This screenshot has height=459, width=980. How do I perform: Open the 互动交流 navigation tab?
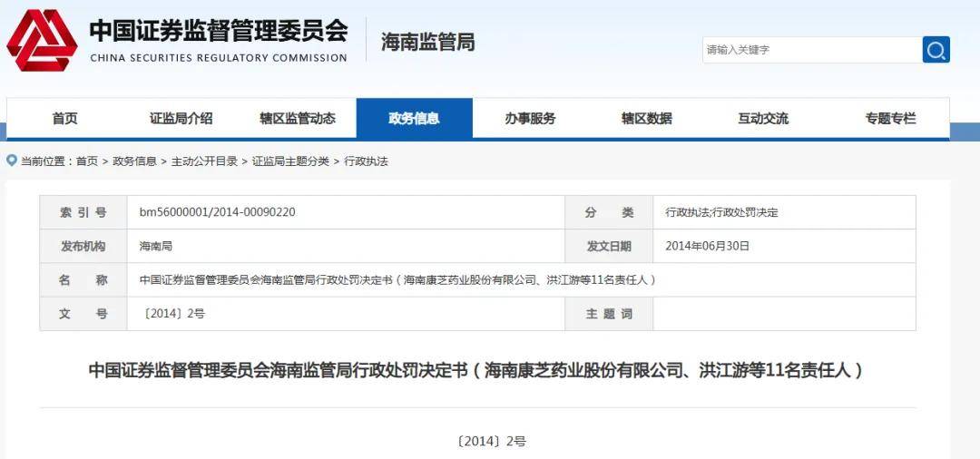(762, 118)
